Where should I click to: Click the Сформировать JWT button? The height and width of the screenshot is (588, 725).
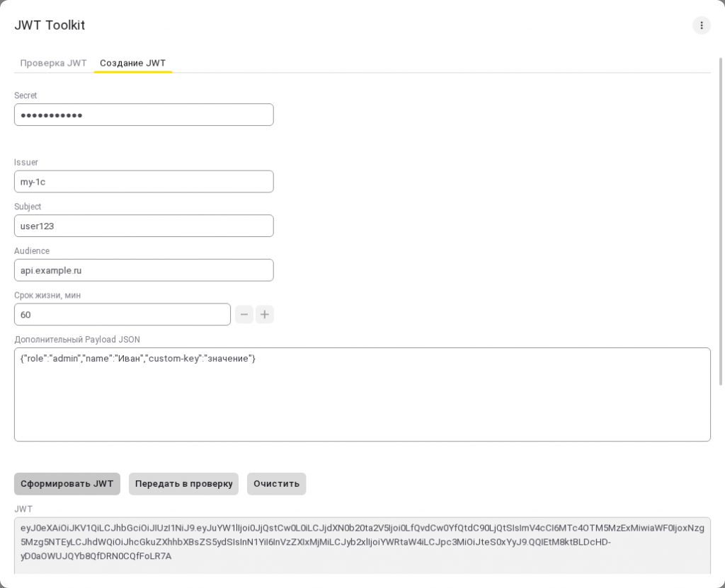click(x=67, y=483)
